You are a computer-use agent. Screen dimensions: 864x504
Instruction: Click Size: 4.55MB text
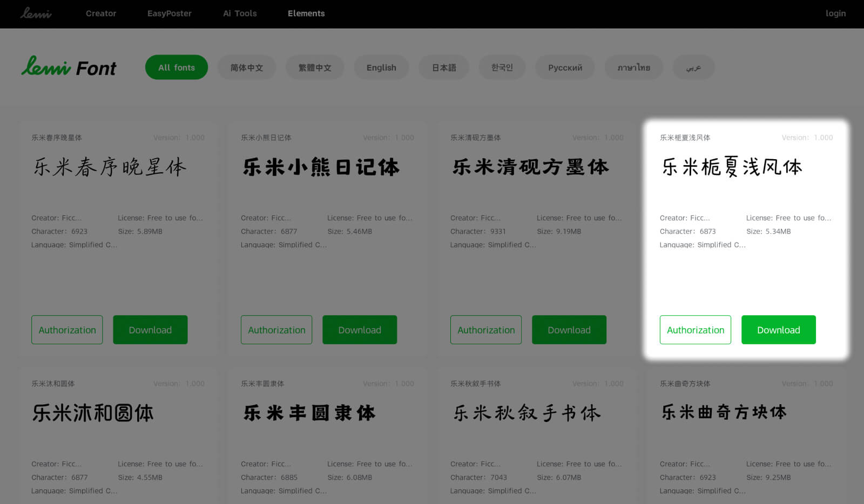pyautogui.click(x=140, y=478)
